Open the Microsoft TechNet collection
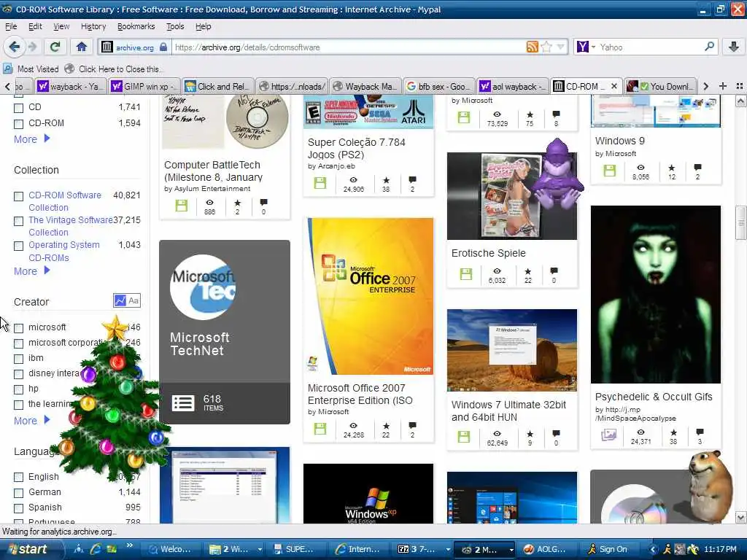The image size is (747, 560). point(225,332)
